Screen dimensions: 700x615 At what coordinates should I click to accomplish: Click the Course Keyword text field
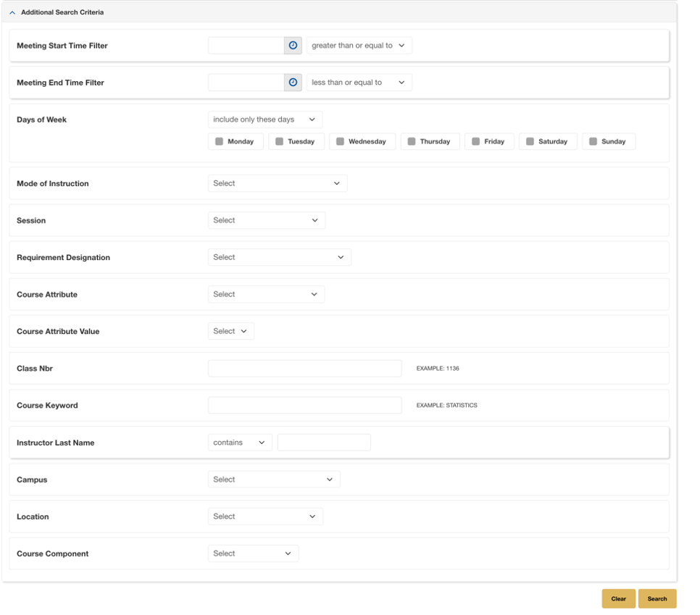[x=304, y=405]
